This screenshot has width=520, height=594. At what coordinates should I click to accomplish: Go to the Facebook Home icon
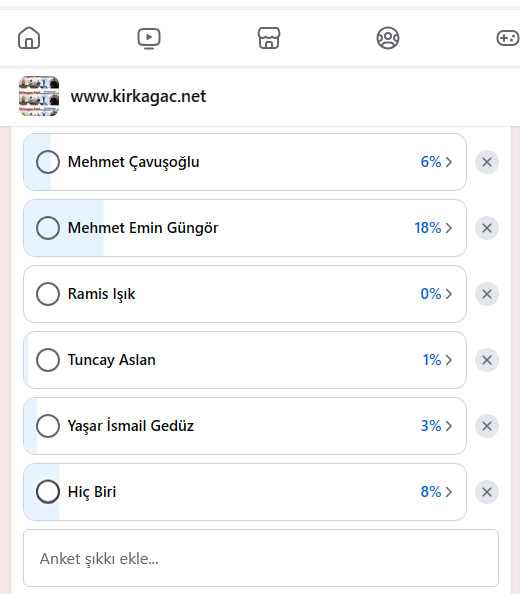pyautogui.click(x=29, y=38)
